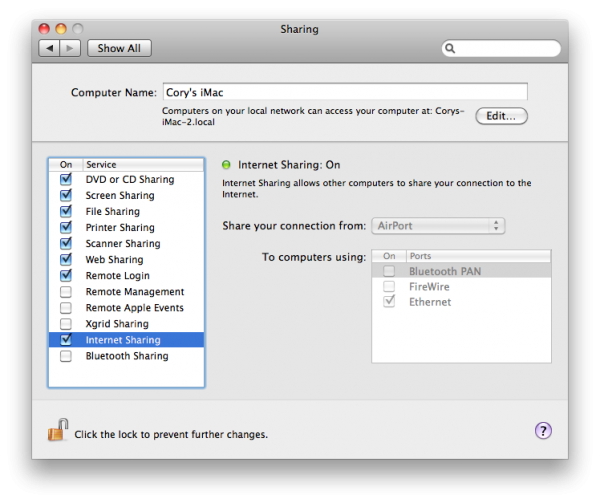
Task: Go forward with the right arrow button
Action: coord(70,48)
